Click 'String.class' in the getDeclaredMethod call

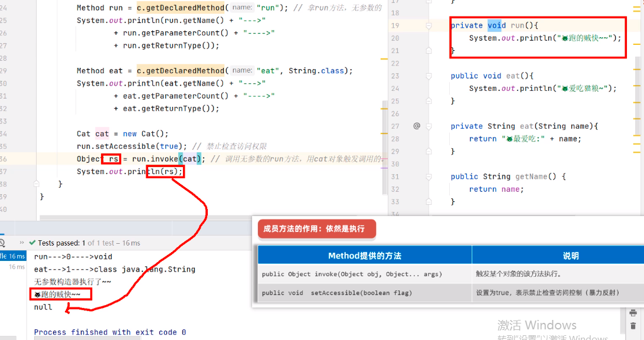point(316,71)
